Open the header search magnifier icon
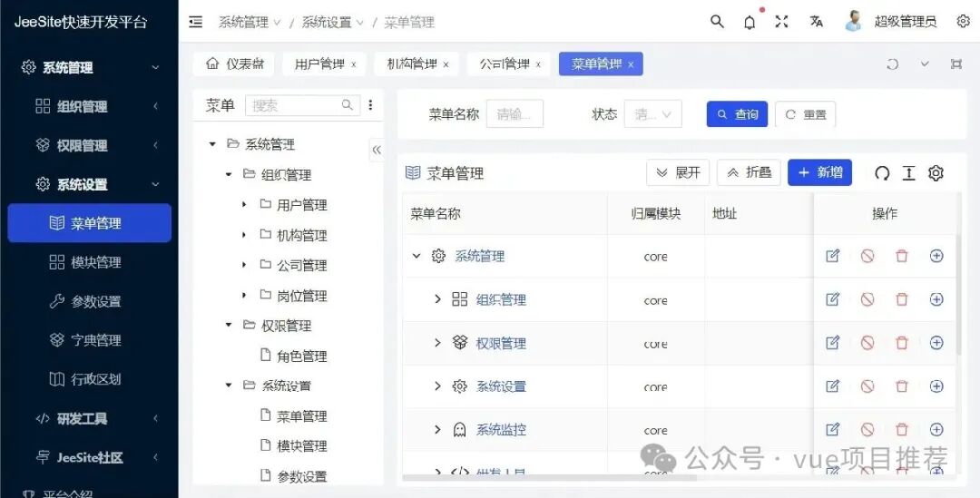980x498 pixels. 717,22
